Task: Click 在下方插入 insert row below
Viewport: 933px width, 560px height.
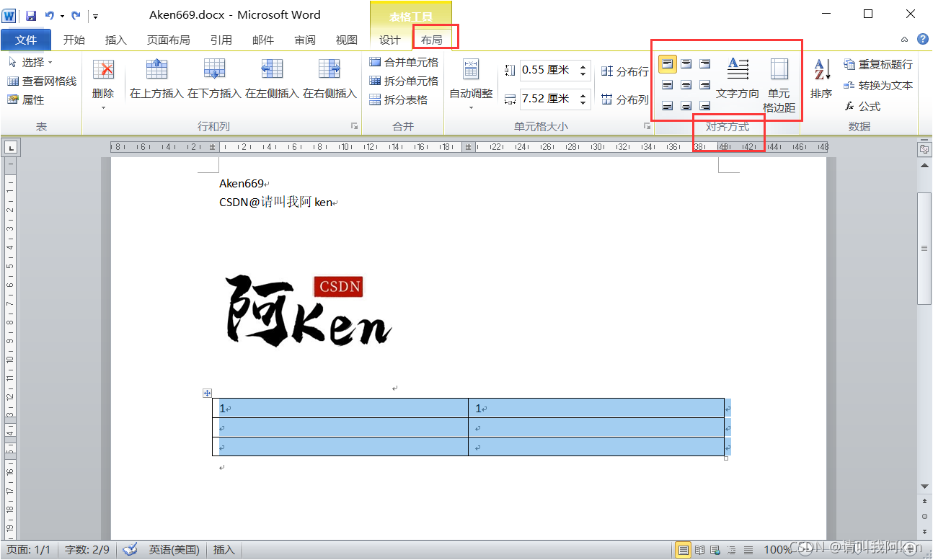Action: click(x=214, y=79)
